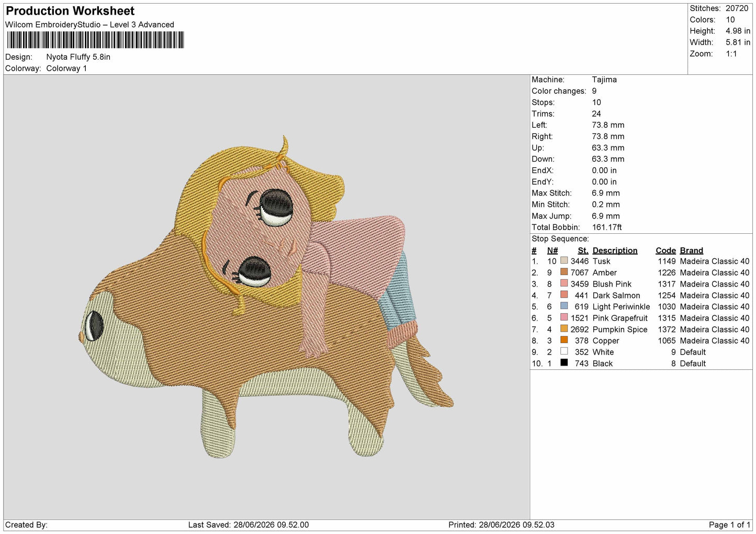
Task: Click the Max Jump value '6.9 mm'
Action: coord(606,216)
